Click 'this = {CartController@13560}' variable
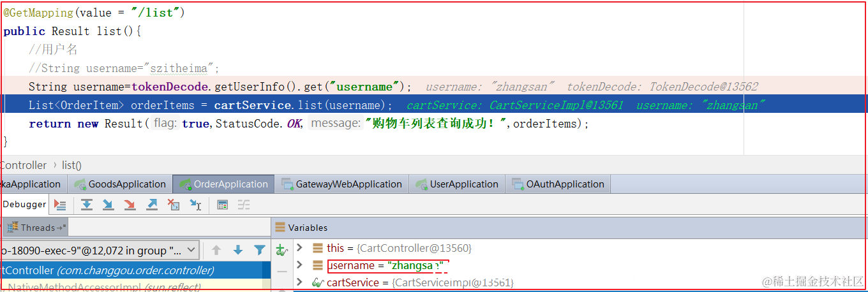The width and height of the screenshot is (868, 292). pyautogui.click(x=399, y=248)
